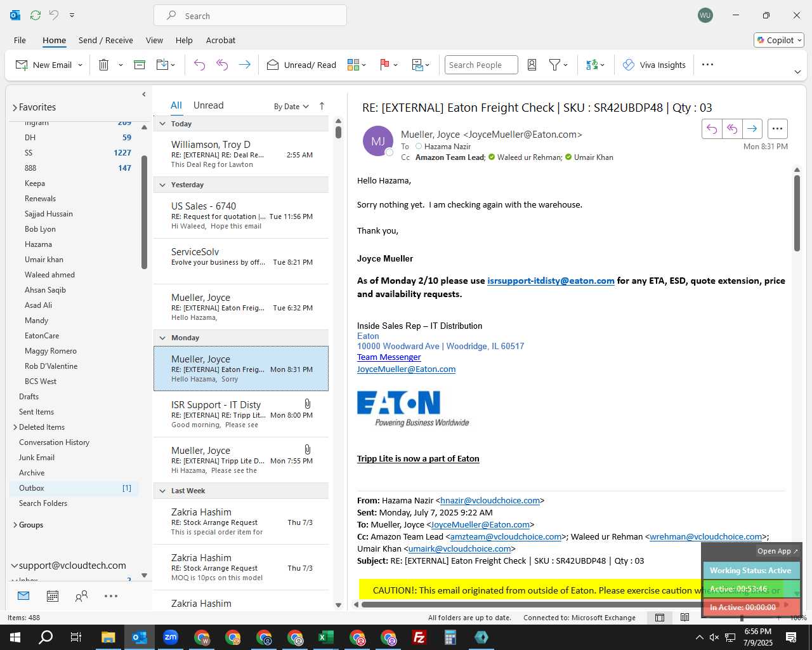Viewport: 812px width, 650px height.
Task: Open the File menu
Action: (20, 40)
